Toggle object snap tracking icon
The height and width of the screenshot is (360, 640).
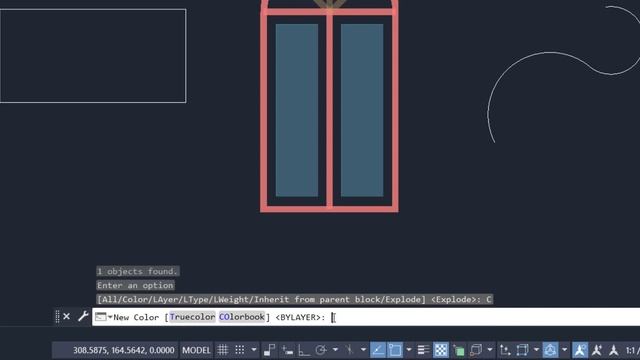click(x=378, y=350)
